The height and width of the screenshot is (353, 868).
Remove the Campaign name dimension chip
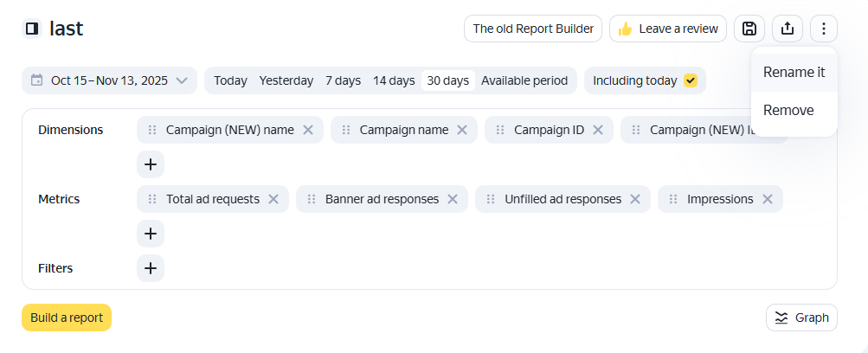pos(462,130)
